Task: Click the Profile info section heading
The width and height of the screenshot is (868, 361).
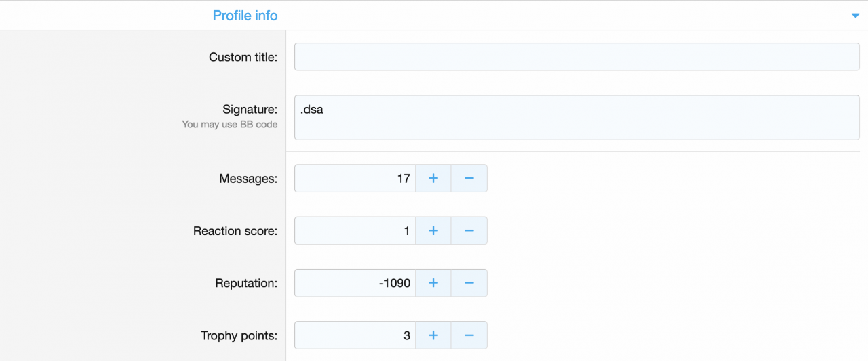Action: click(x=245, y=16)
